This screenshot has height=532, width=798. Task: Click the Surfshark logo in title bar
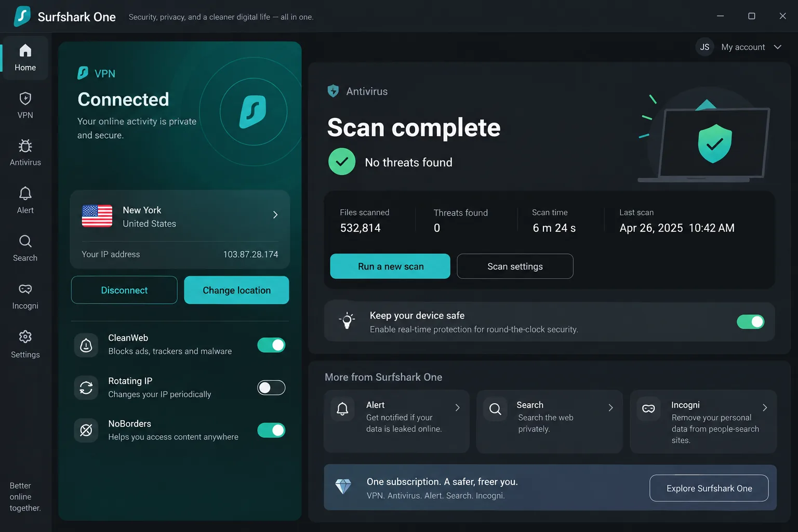[x=22, y=16]
